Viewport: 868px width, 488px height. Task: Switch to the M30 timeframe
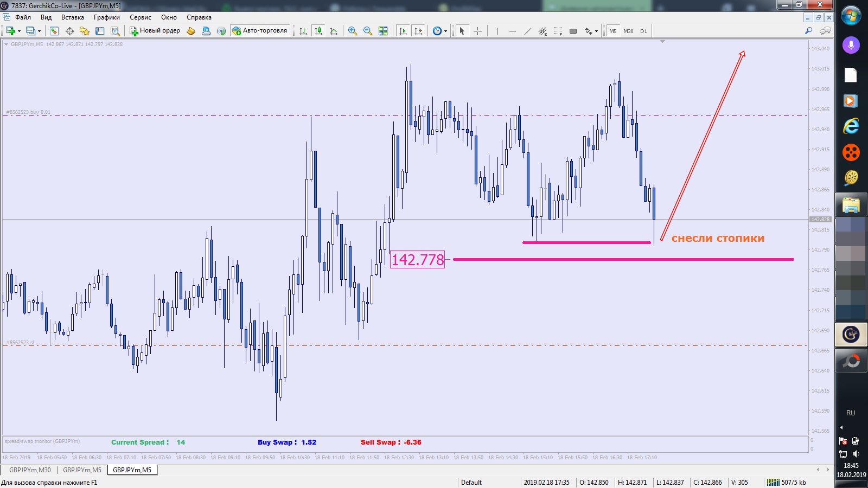(x=628, y=31)
